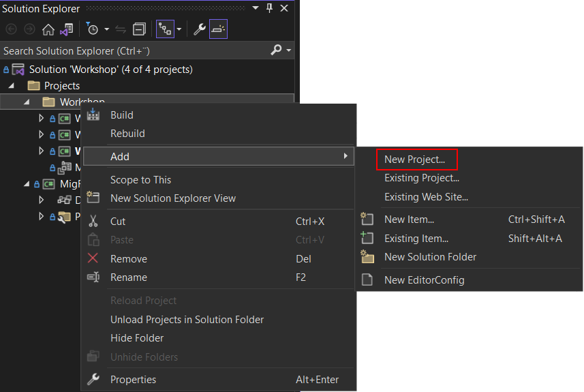The width and height of the screenshot is (584, 392).
Task: Select the Solution 'Workshop' root node
Action: pyautogui.click(x=111, y=70)
